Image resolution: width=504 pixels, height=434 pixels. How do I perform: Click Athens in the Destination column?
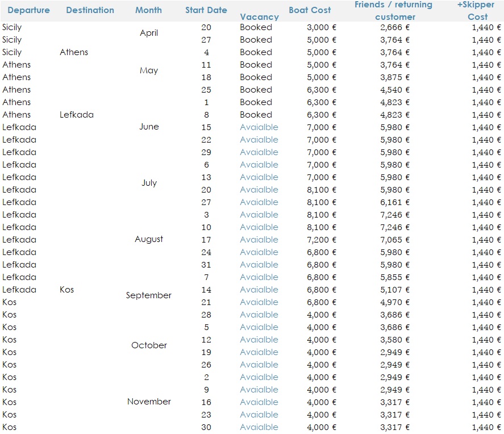(74, 52)
